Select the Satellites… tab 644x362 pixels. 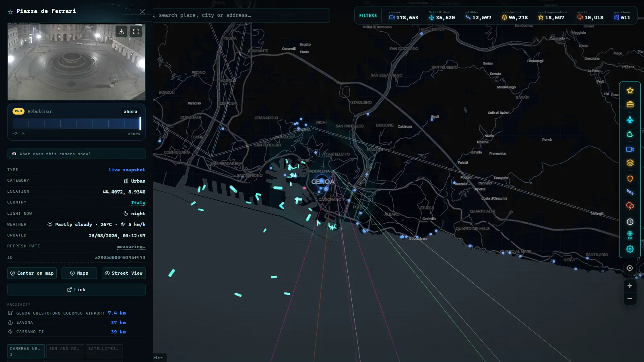(104, 351)
